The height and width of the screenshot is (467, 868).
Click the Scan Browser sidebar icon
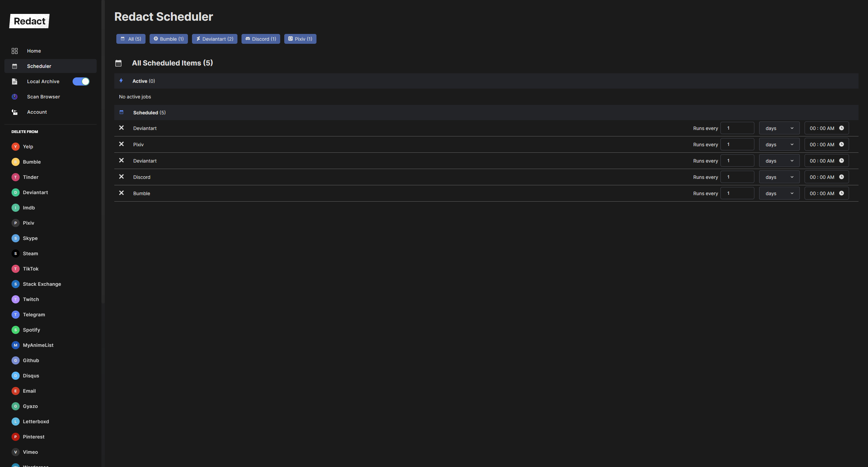pos(15,97)
